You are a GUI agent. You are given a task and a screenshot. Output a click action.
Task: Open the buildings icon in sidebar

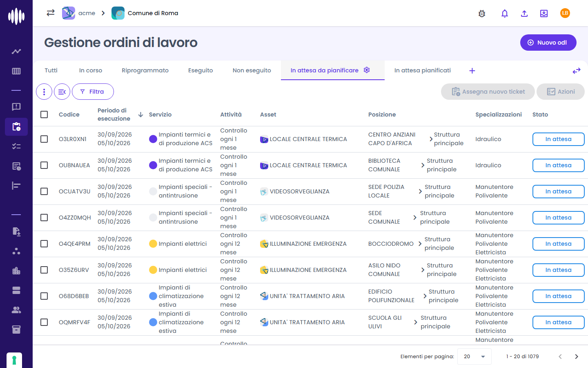tap(16, 271)
